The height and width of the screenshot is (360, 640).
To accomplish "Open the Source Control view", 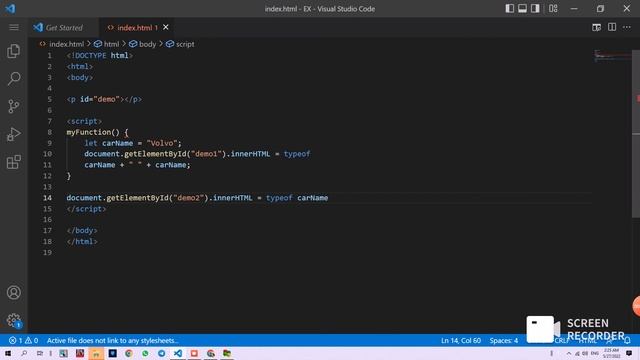I will pyautogui.click(x=13, y=106).
